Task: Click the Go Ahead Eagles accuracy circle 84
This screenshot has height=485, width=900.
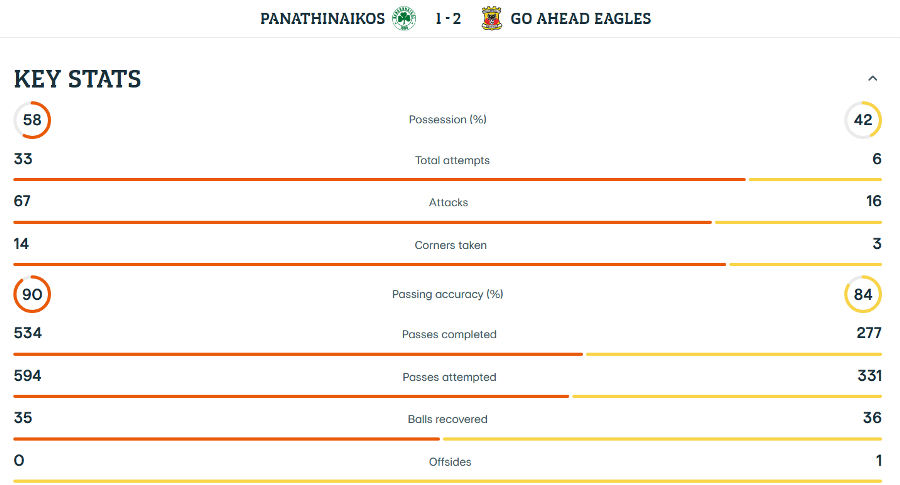Action: coord(863,294)
